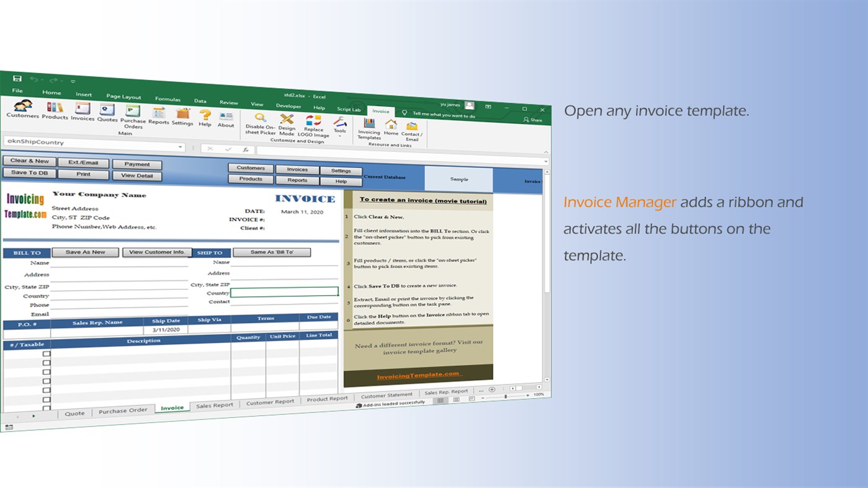Screen dimensions: 868x488
Task: Click the Ship To Country input field
Action: pyautogui.click(x=284, y=291)
